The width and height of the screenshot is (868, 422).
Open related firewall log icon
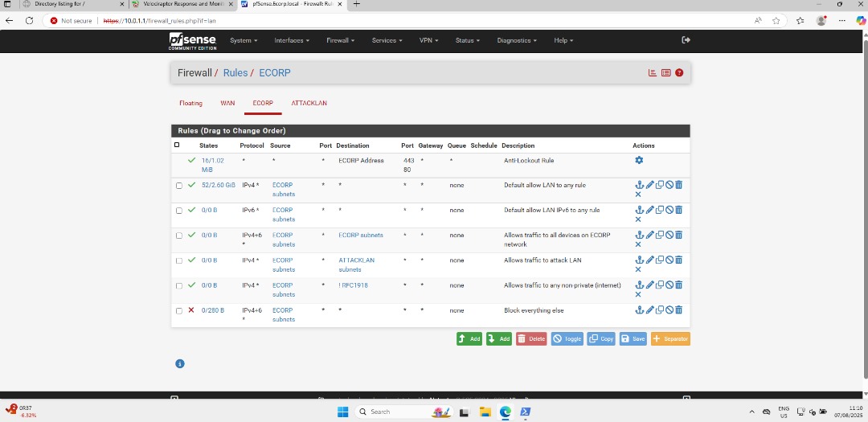pos(666,72)
